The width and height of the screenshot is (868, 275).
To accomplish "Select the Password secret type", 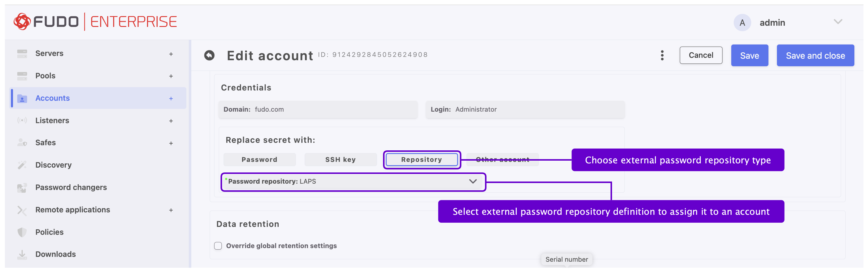I will coord(259,159).
